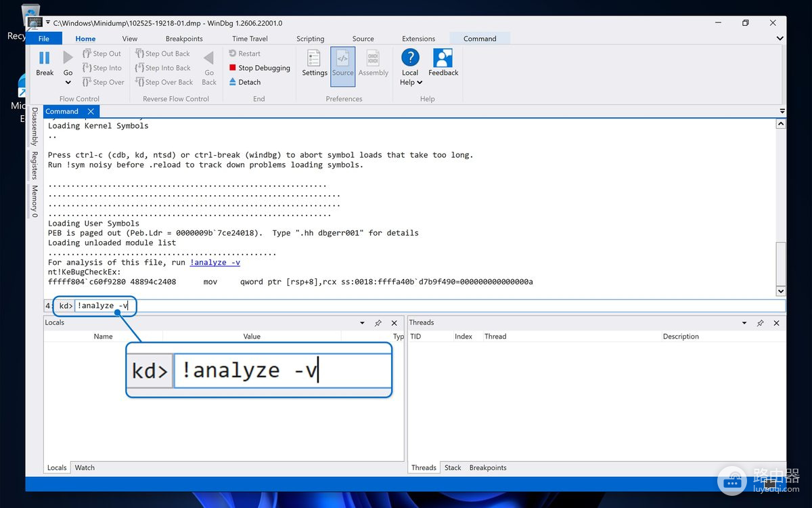
Task: Switch to the Time Travel tab
Action: (x=250, y=39)
